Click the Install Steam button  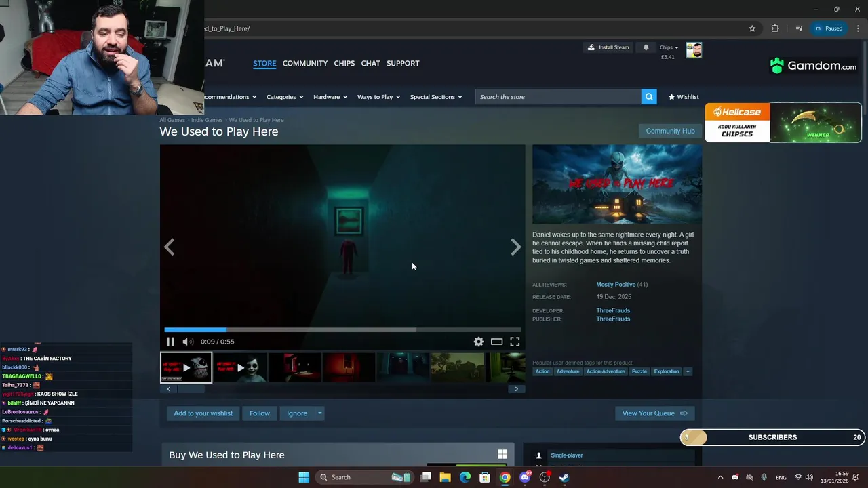coord(608,47)
